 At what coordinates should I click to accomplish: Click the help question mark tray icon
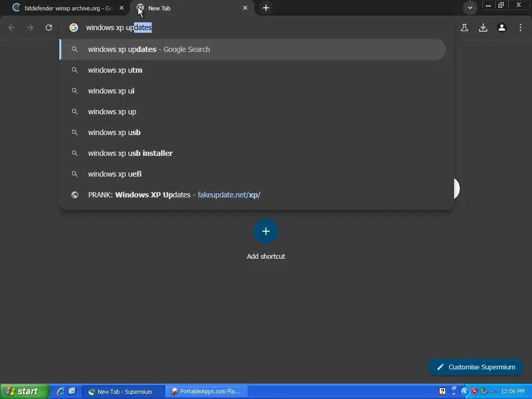point(443,392)
